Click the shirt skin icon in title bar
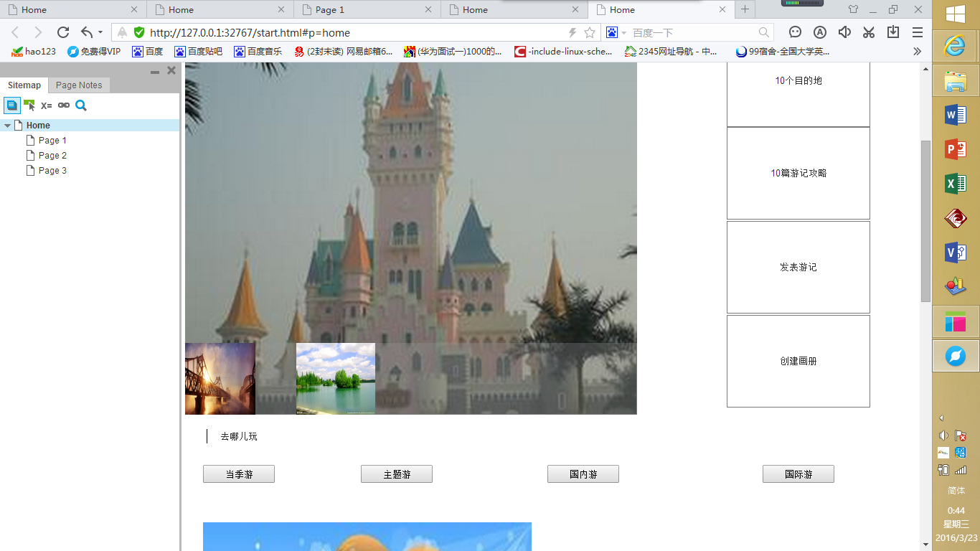Image resolution: width=980 pixels, height=551 pixels. point(853,9)
